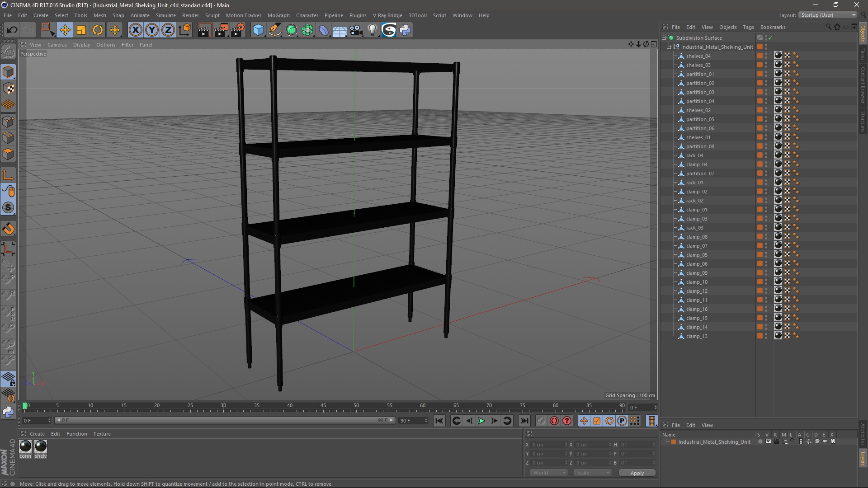
Task: Toggle Parameter keyframe recording P
Action: pos(622,421)
